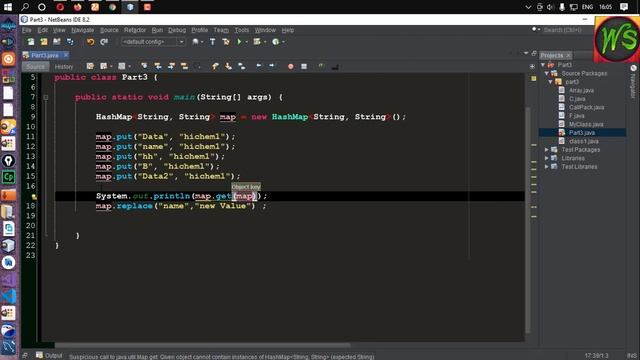This screenshot has height=360, width=640.
Task: Click the Clean and Build icon
Action: (x=225, y=42)
